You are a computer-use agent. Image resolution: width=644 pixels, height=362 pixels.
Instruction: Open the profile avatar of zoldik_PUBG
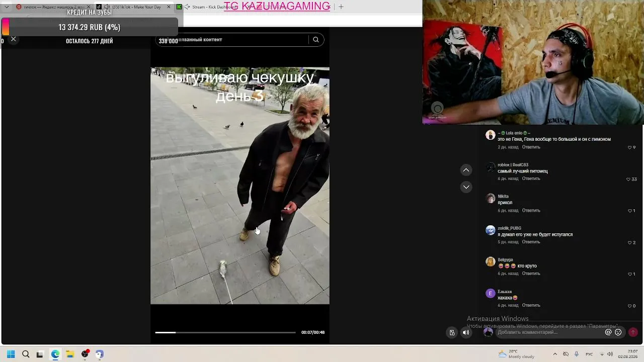click(490, 230)
